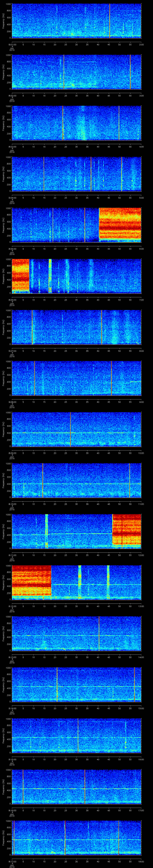153x868 pixels.
Task: Click the red line near 34 s in the 8:16:00 panel
Action: [85, 786]
